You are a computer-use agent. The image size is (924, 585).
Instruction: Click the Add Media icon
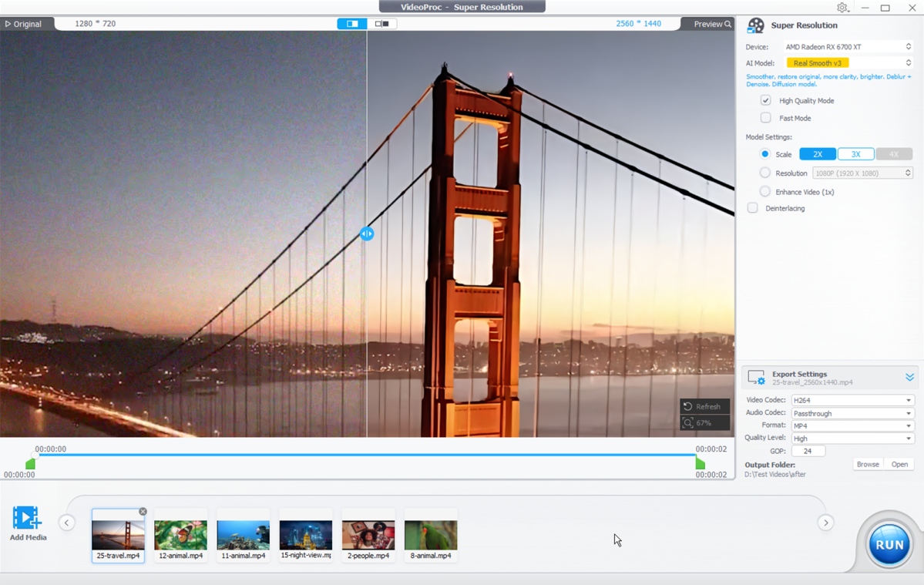(x=27, y=519)
